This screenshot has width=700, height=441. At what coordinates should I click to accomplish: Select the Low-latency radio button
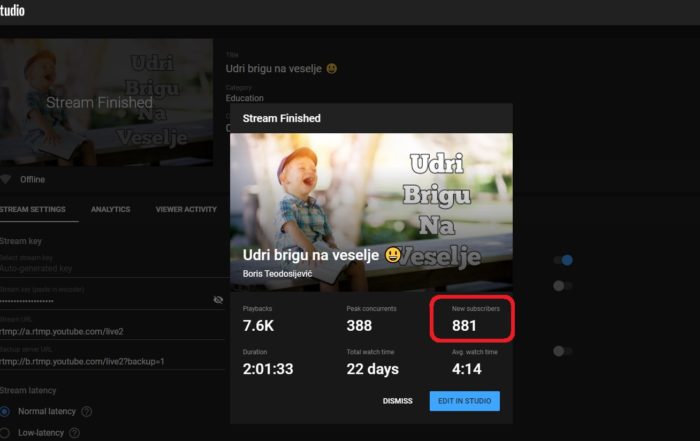4,433
